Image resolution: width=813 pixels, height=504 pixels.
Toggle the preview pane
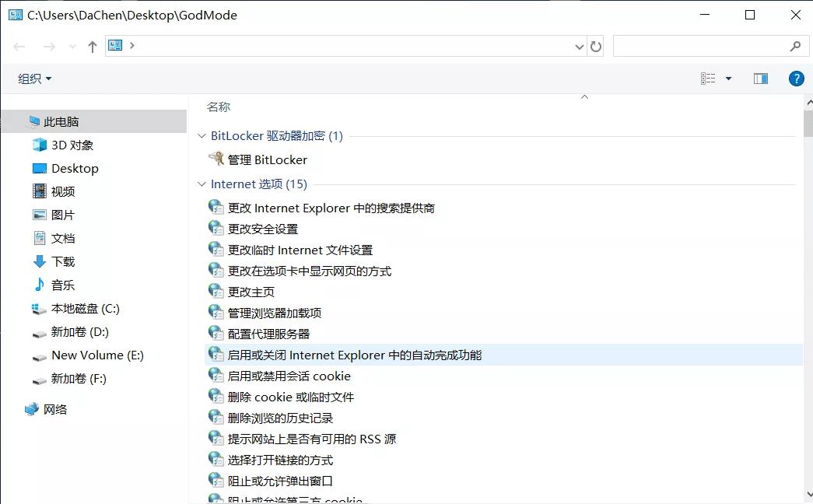click(761, 79)
